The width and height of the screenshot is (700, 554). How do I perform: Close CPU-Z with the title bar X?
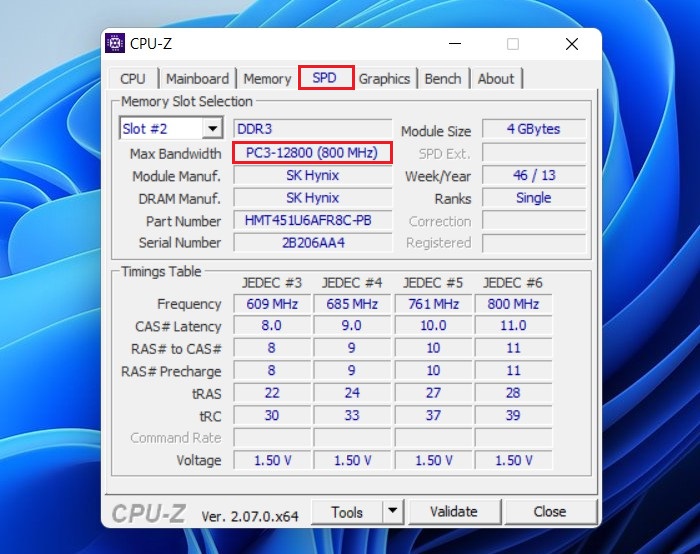point(572,44)
